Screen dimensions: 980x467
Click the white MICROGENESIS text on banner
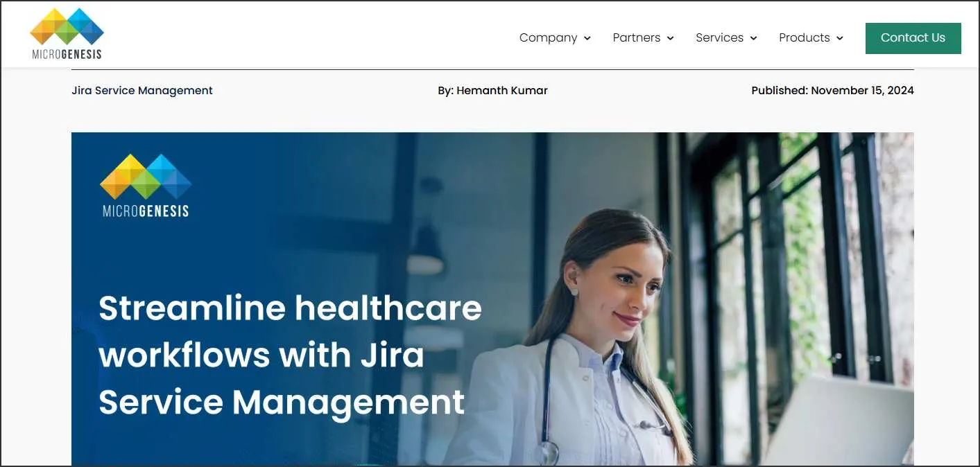point(146,211)
